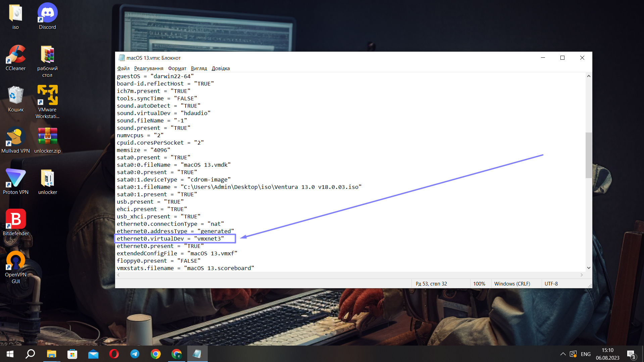Open taskbar search magnifier

point(30,354)
